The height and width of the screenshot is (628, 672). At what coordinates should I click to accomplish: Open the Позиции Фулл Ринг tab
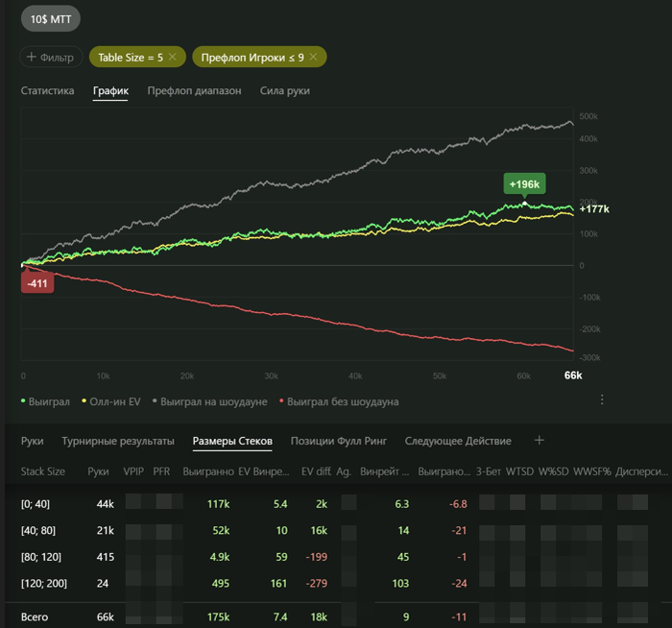(339, 441)
